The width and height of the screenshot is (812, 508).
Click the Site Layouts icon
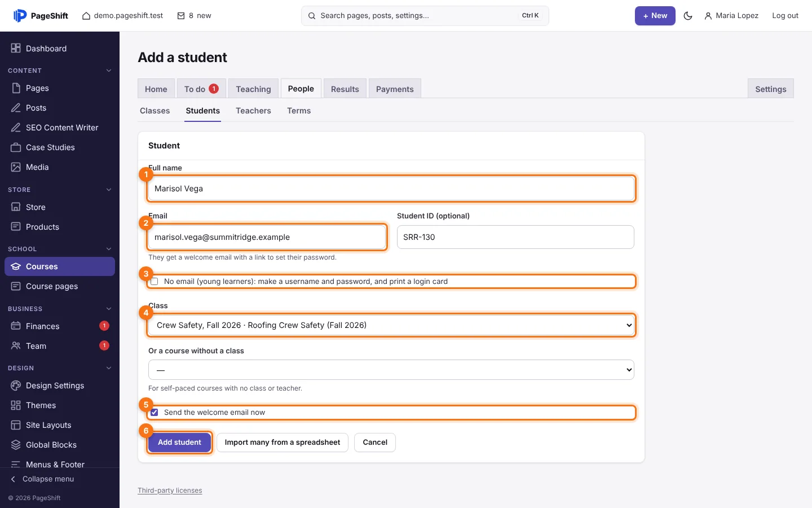(x=16, y=425)
